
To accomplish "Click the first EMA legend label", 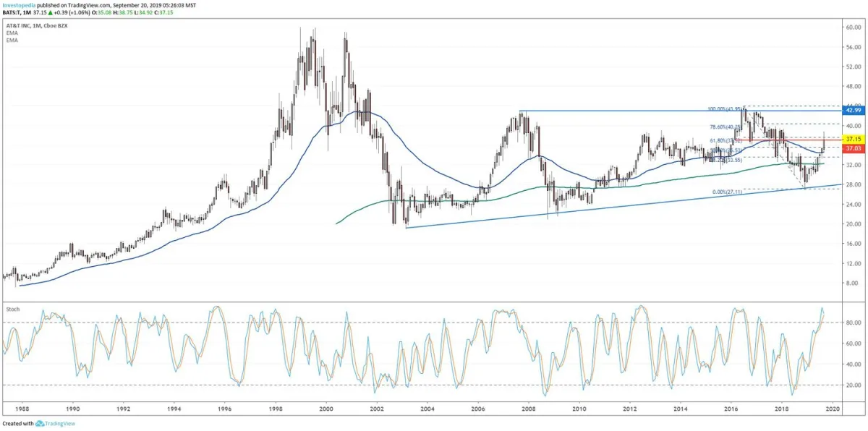I will coord(11,34).
